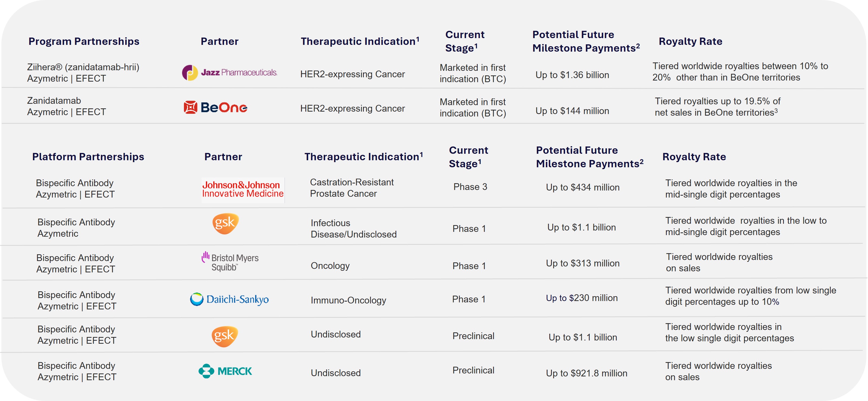Screen dimensions: 868x401
Task: Click the 'Phase 3' stage entry
Action: click(x=470, y=187)
